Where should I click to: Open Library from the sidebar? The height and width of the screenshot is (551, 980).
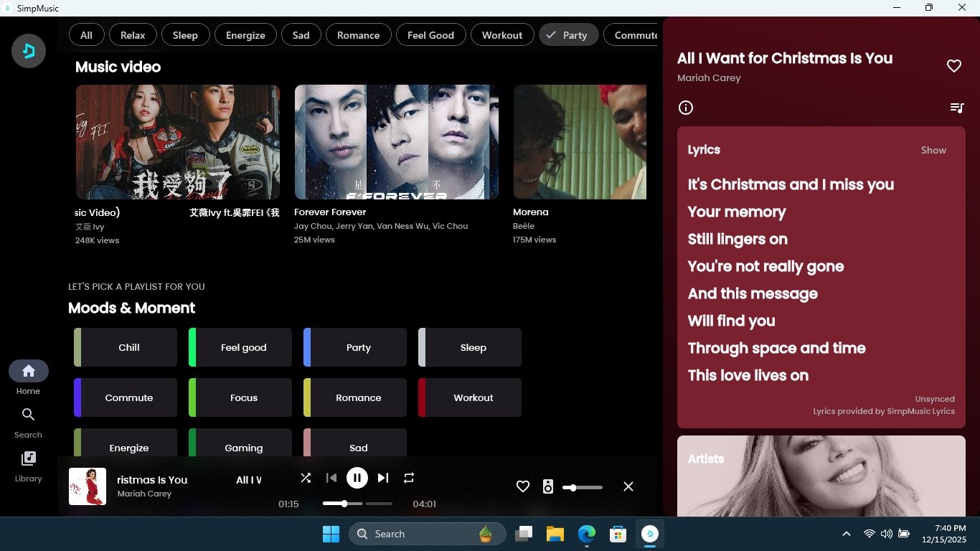pyautogui.click(x=29, y=466)
